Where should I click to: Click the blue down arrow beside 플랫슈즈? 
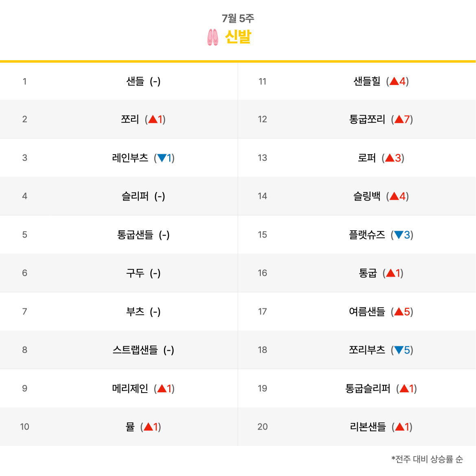click(399, 235)
